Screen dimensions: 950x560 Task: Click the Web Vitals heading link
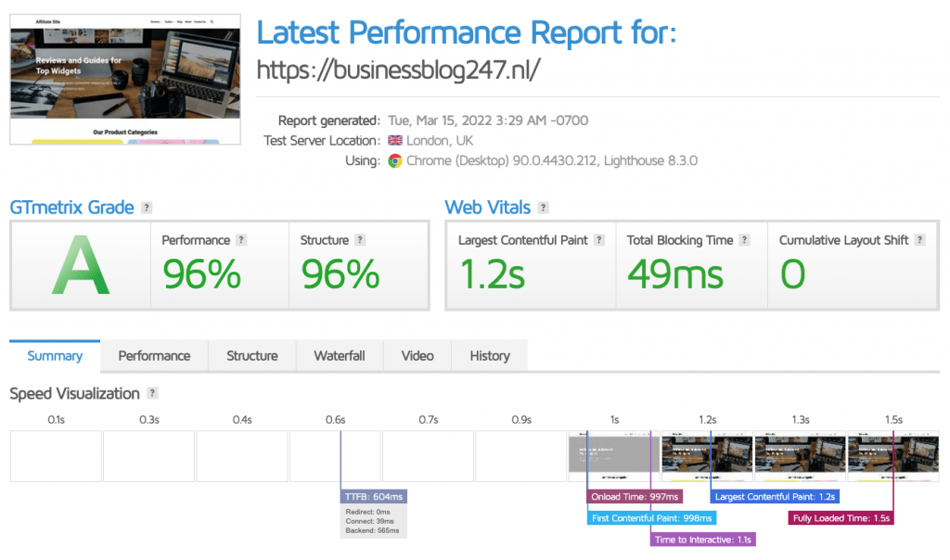click(x=488, y=207)
